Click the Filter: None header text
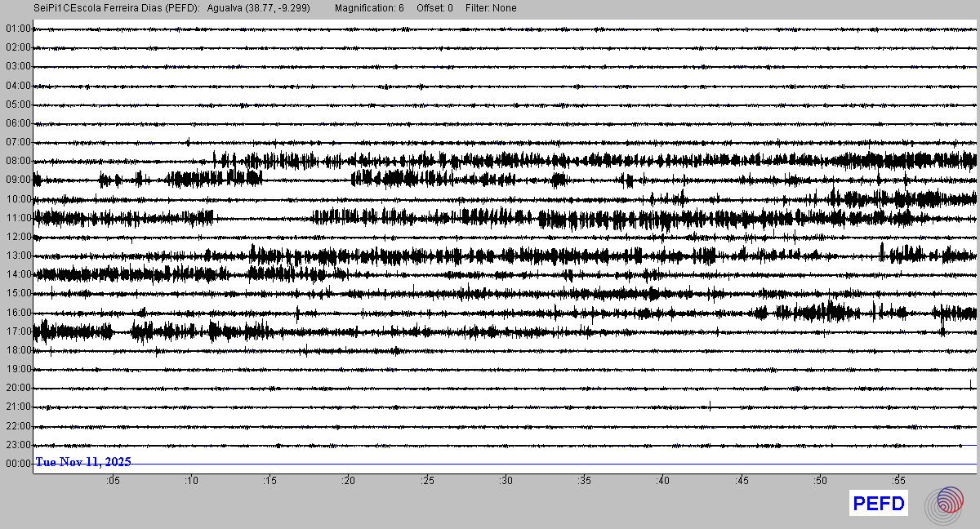 tap(491, 8)
